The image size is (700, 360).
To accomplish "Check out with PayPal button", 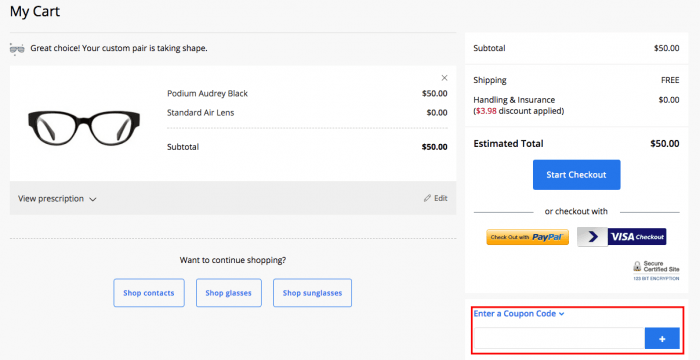I will pyautogui.click(x=527, y=237).
